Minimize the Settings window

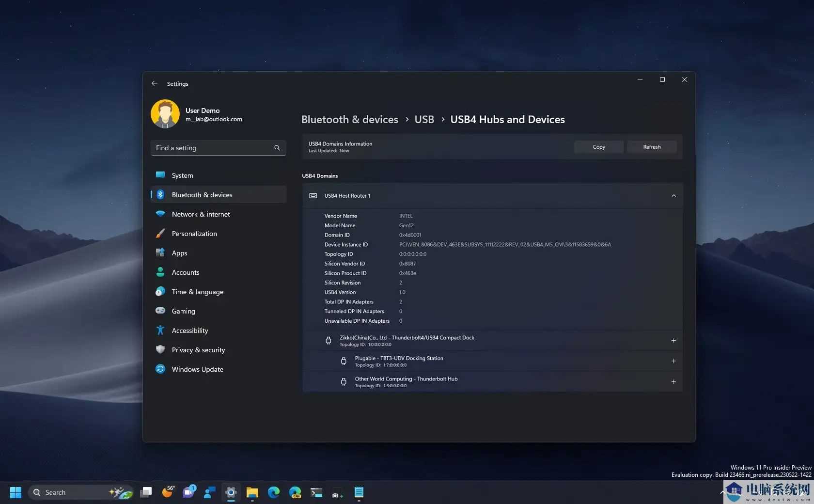[x=640, y=79]
